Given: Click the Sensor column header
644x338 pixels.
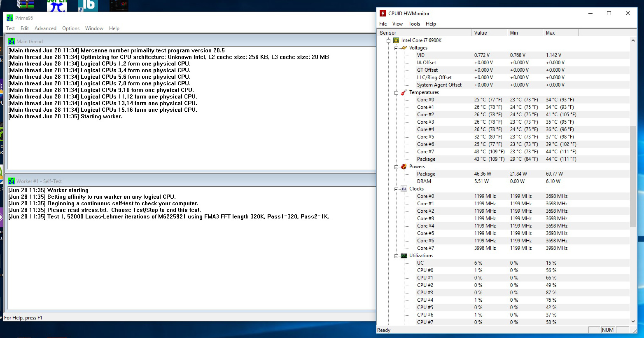Looking at the screenshot, I should (424, 33).
